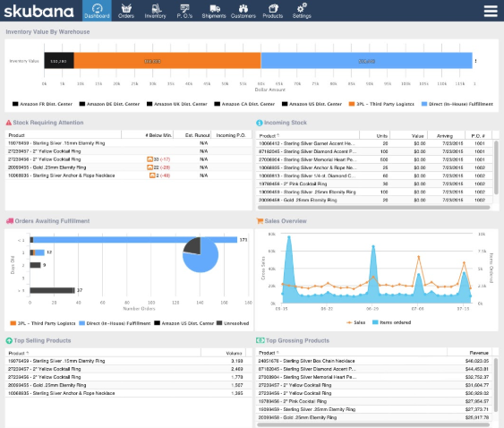Click the Sales Overview cart icon
This screenshot has width=504, height=428.
(260, 221)
